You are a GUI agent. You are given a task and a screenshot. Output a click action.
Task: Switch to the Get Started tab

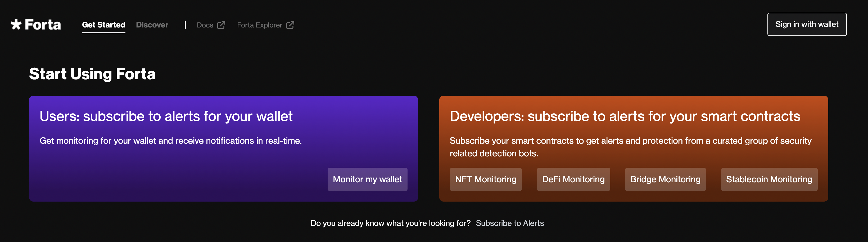tap(104, 25)
